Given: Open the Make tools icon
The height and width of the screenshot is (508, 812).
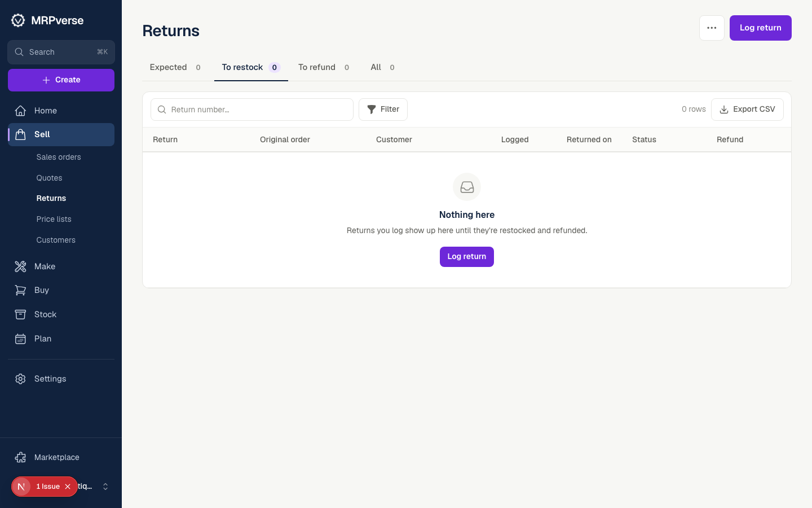Looking at the screenshot, I should (x=20, y=266).
